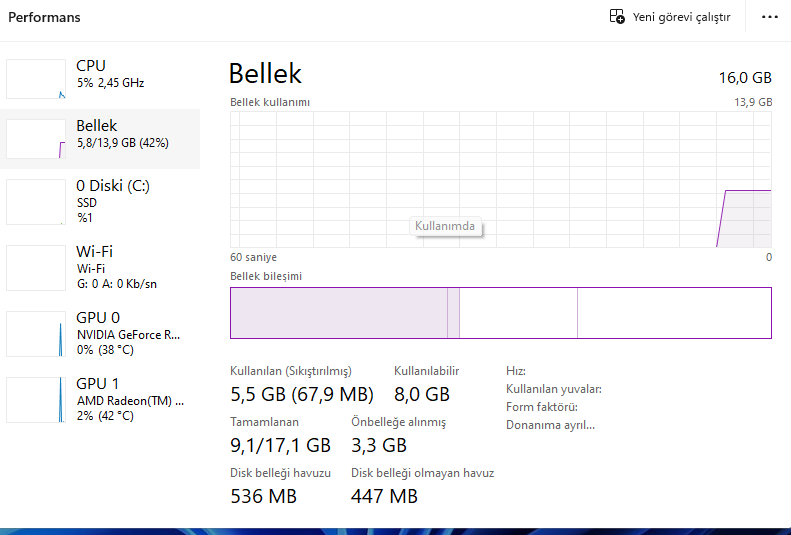The height and width of the screenshot is (535, 791).
Task: Click the in-use segment of Bellek bileşimi bar
Action: 338,313
